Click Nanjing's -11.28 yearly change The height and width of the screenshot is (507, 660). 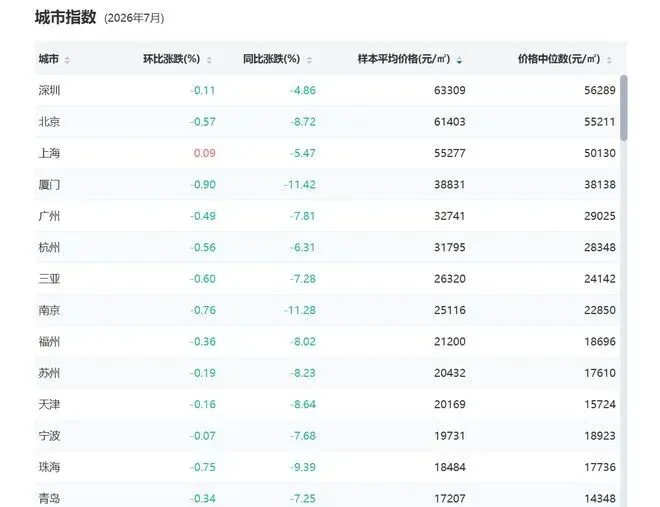point(300,310)
